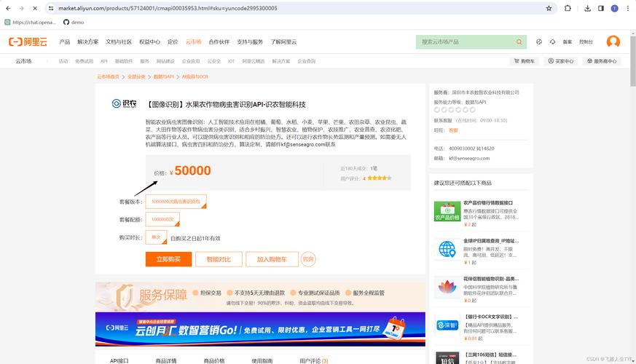Open the orange user avatar on Aliyun
The height and width of the screenshot is (364, 636).
[613, 41]
